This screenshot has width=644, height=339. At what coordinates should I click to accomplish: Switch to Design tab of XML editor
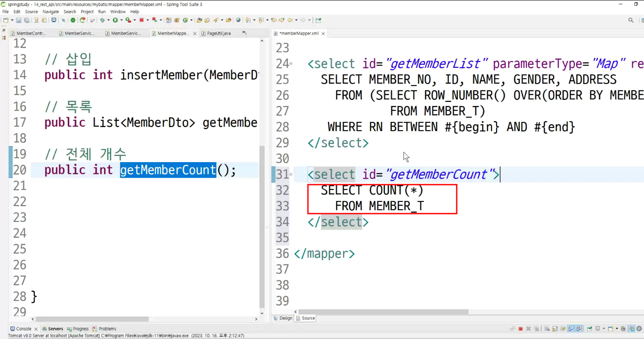[283, 318]
